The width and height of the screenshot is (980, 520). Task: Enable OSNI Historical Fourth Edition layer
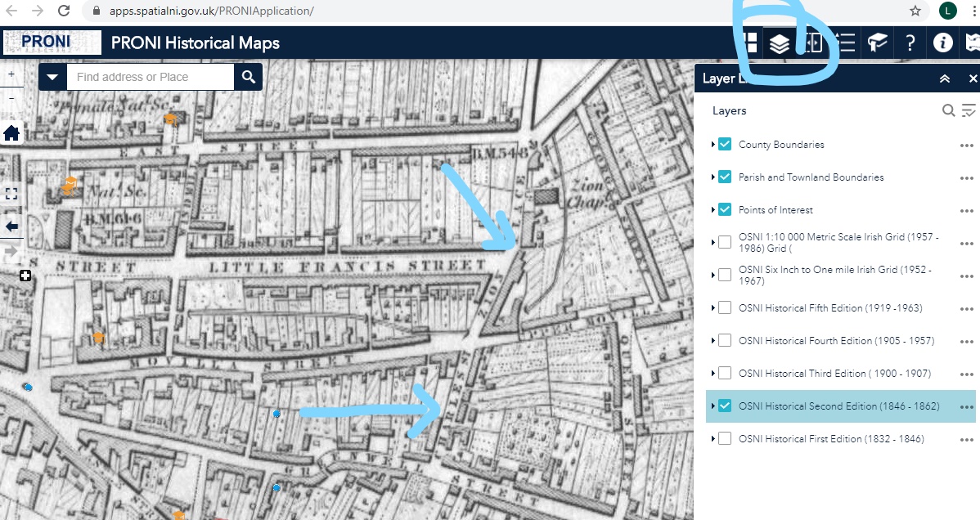[x=725, y=340]
